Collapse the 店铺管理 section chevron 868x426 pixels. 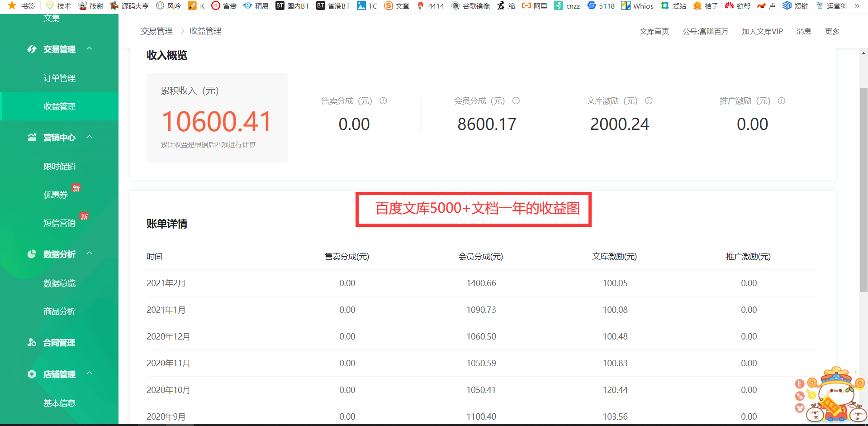[90, 373]
